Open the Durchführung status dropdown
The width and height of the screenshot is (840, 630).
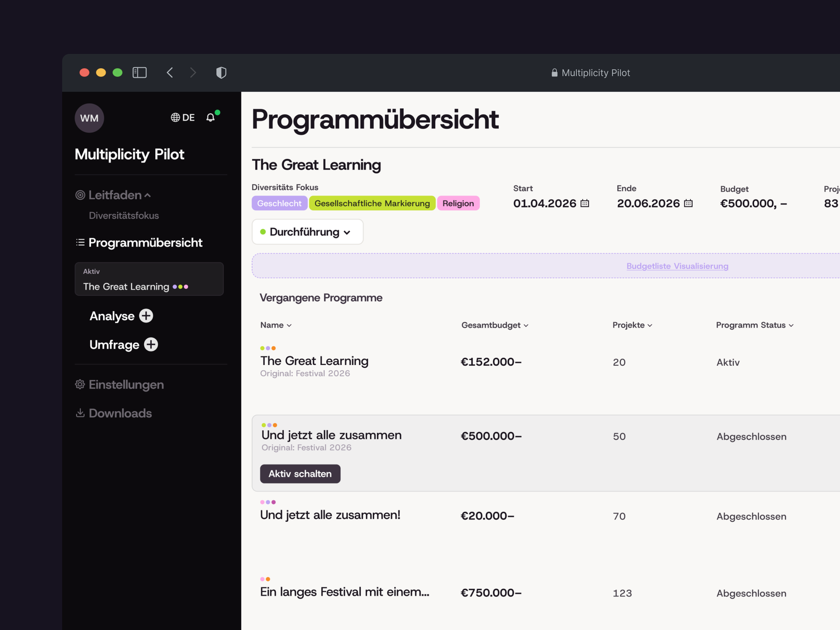click(x=308, y=232)
